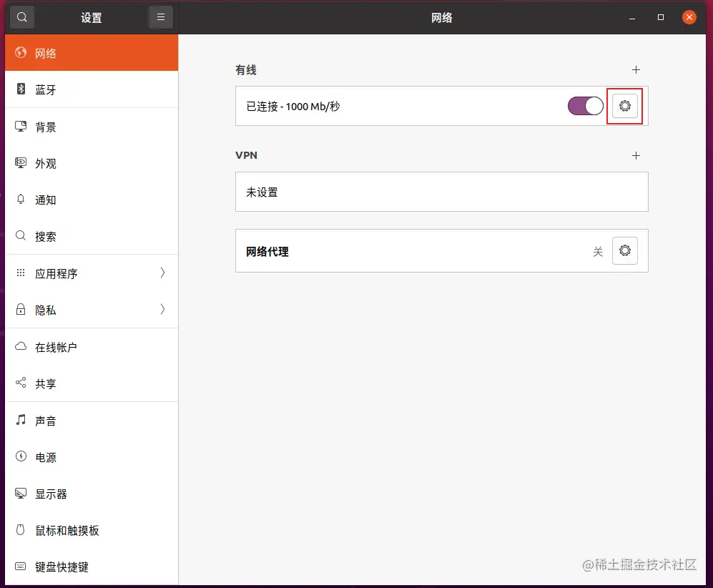Add a new wired connection with plus
The image size is (713, 588).
click(x=636, y=69)
